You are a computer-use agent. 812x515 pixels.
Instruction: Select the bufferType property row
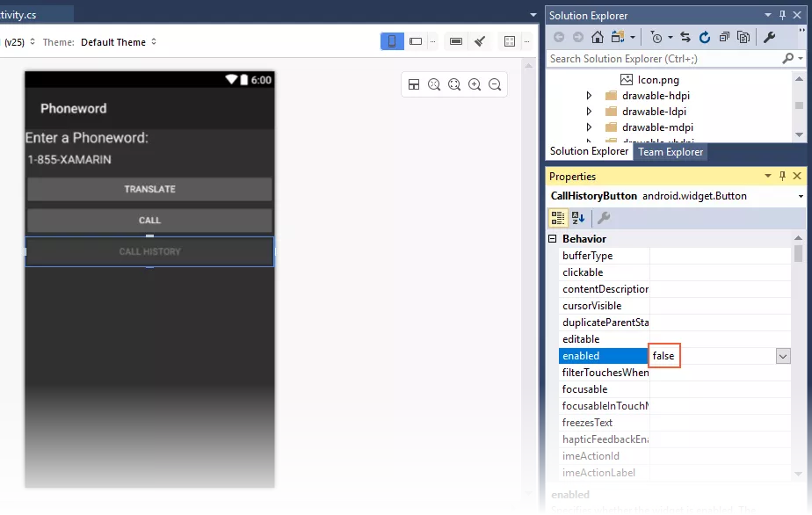[674, 256]
